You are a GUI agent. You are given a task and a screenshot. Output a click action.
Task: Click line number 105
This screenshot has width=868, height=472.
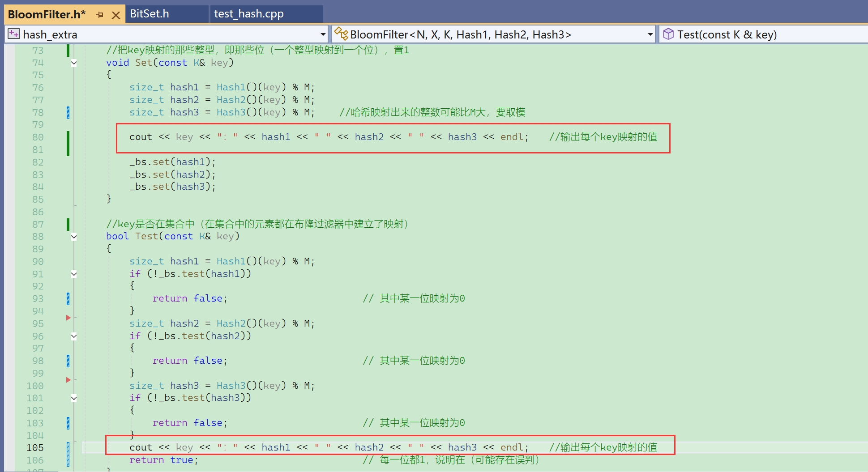click(x=35, y=448)
